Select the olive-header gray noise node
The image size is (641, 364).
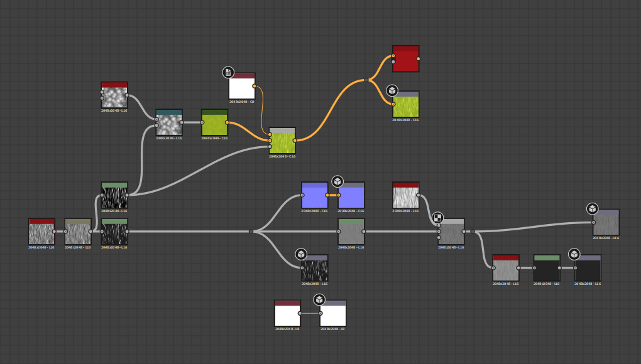(x=78, y=232)
